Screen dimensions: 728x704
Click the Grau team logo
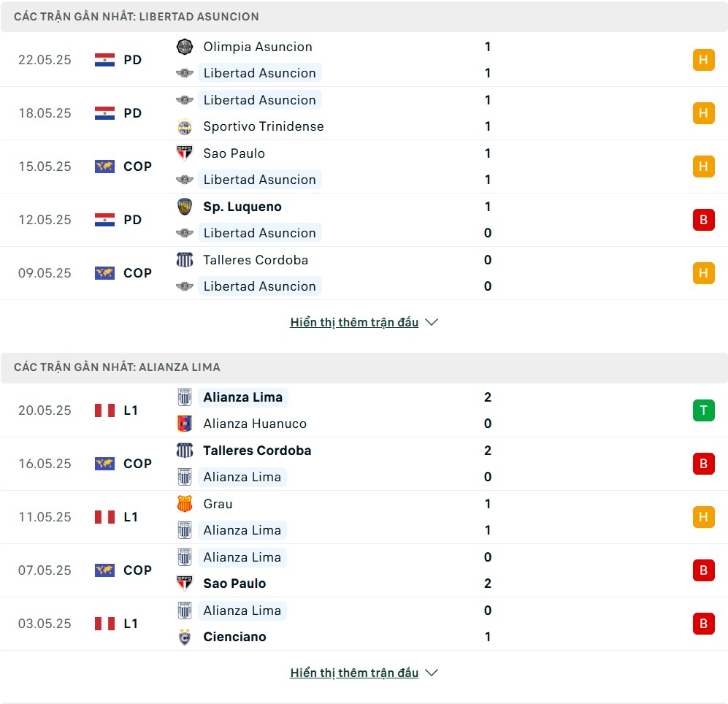pyautogui.click(x=185, y=504)
